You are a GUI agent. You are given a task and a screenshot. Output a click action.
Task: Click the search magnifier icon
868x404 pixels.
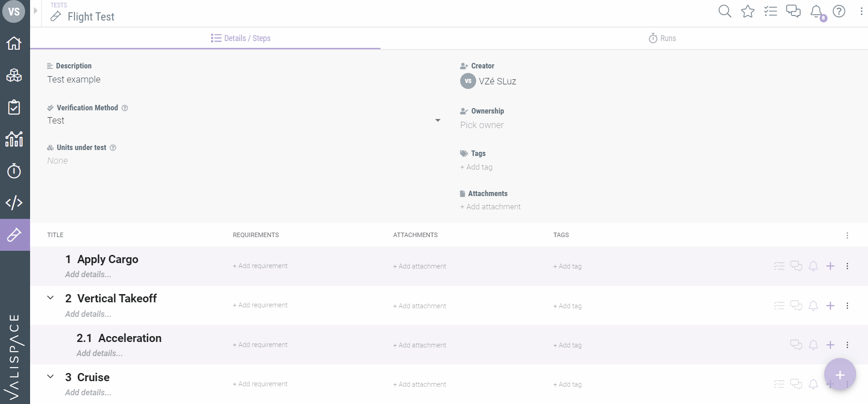click(x=724, y=11)
